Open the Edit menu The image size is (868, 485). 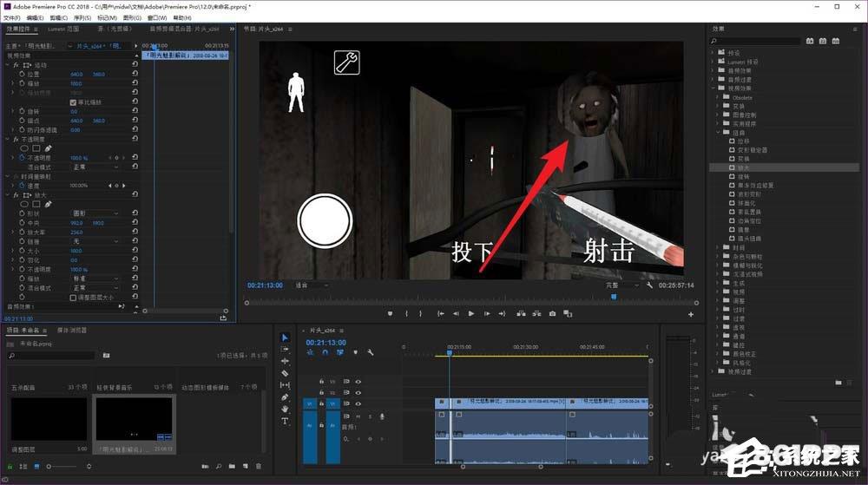pos(35,17)
